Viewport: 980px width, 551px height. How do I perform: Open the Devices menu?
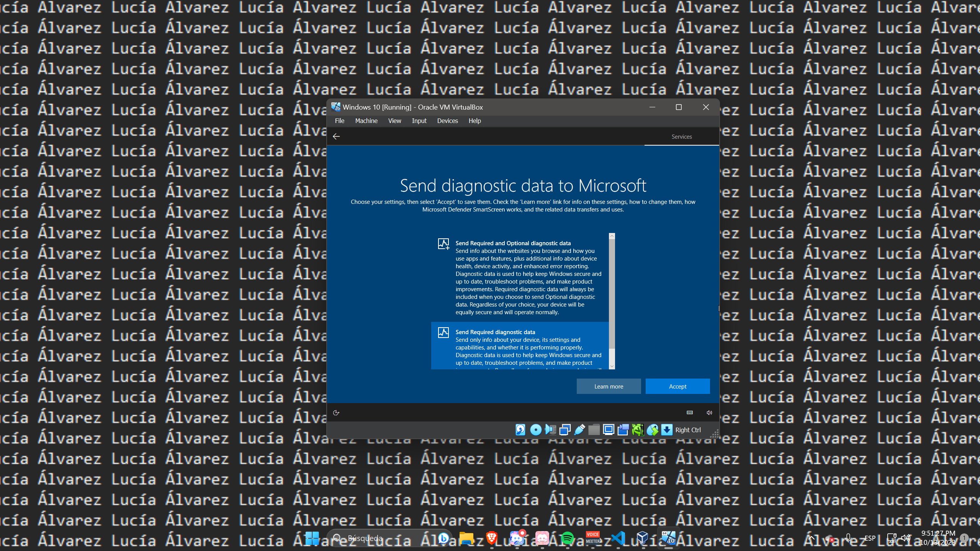click(x=447, y=121)
